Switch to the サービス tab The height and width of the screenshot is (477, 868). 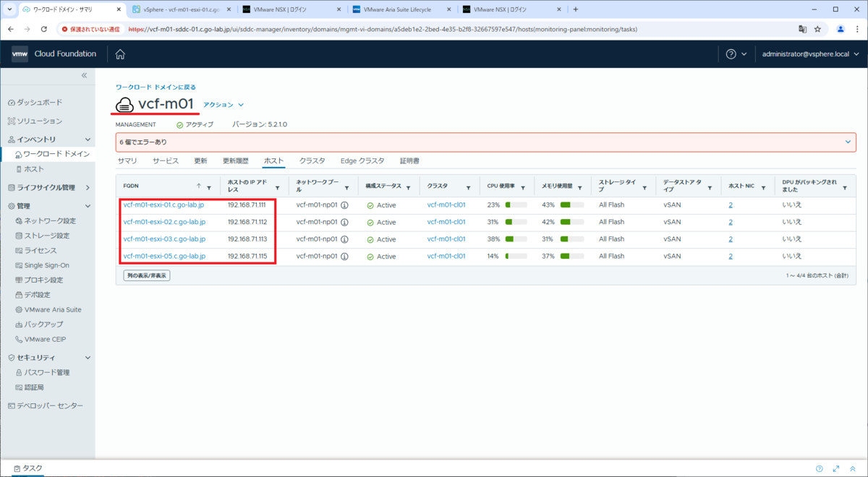[166, 160]
